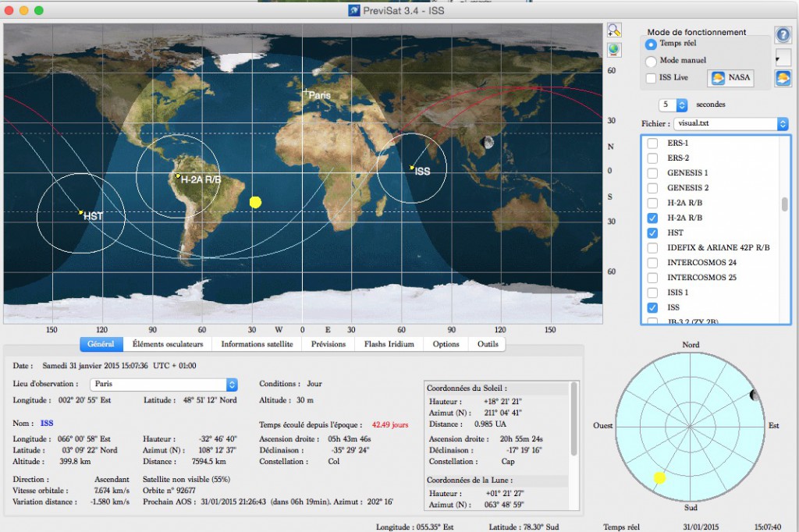The height and width of the screenshot is (532, 799).
Task: Click the Moon icon on the sky radar edge
Action: coord(755,395)
